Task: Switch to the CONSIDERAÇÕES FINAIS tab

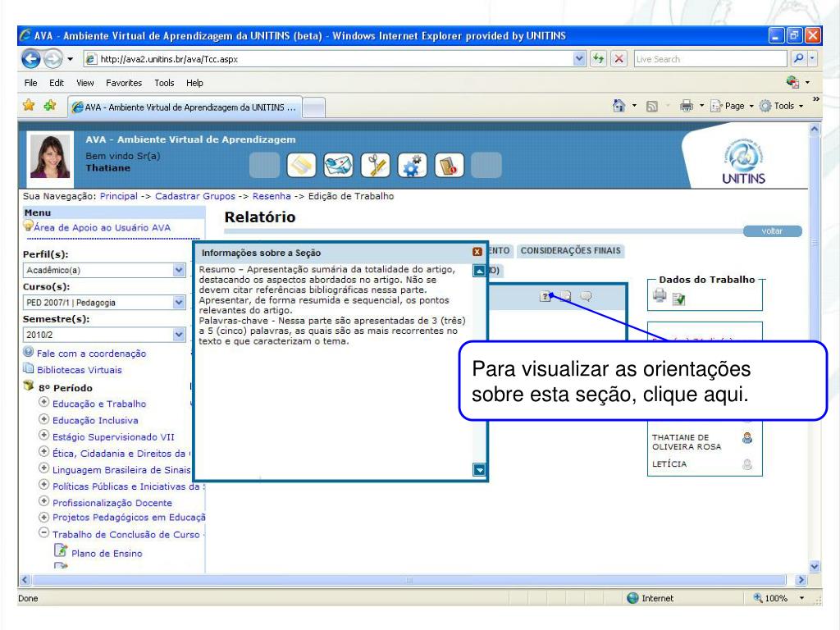Action: (571, 250)
